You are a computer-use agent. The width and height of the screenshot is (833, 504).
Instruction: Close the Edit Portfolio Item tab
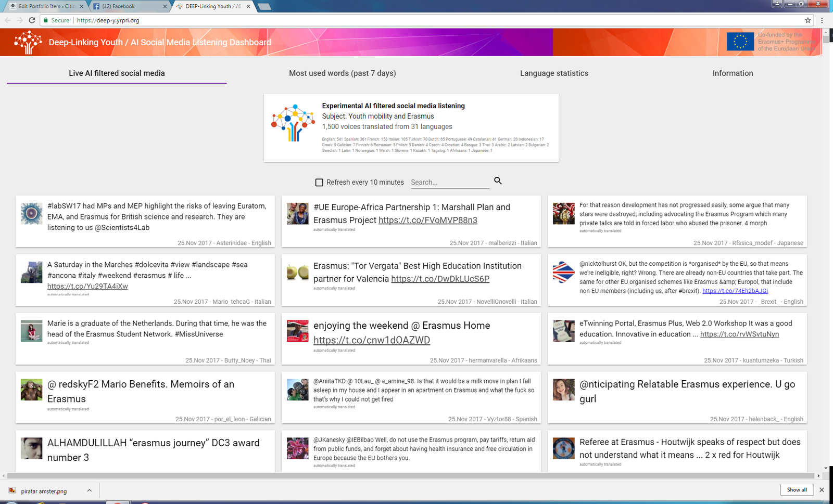(x=82, y=6)
